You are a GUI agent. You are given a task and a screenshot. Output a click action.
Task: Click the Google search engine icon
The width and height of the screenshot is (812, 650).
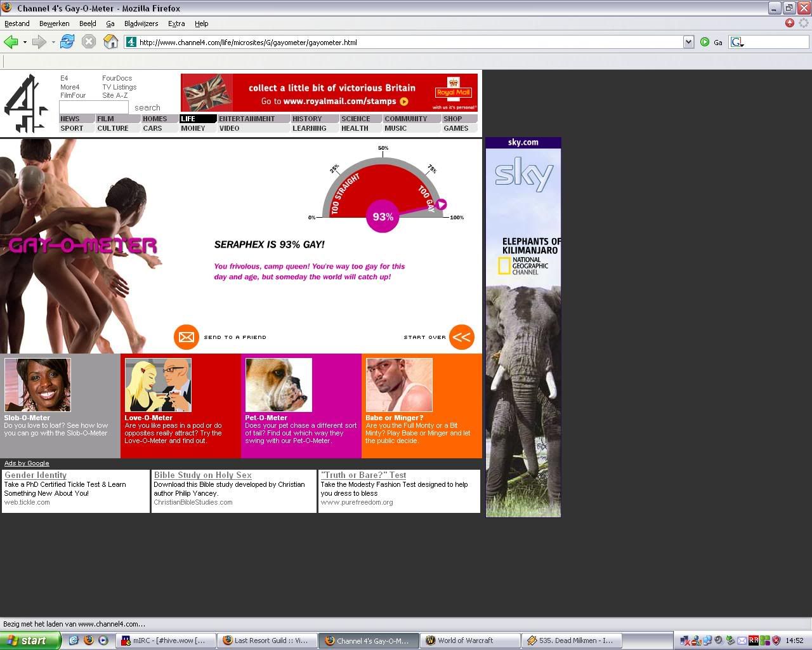coord(736,42)
